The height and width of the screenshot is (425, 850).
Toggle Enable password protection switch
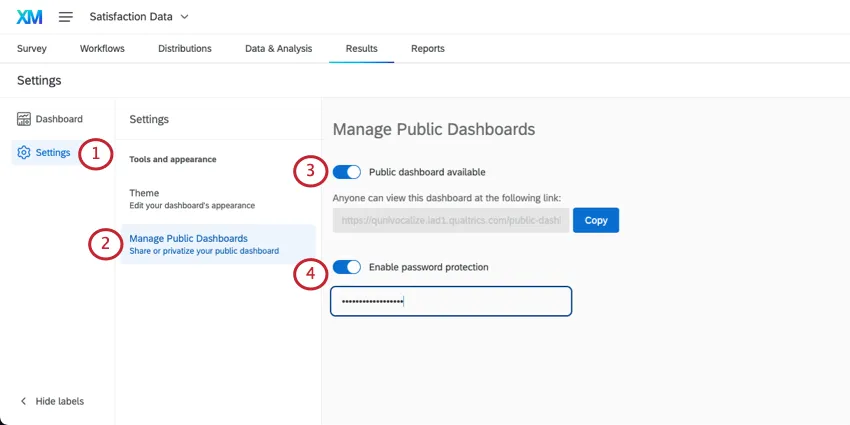(x=346, y=267)
